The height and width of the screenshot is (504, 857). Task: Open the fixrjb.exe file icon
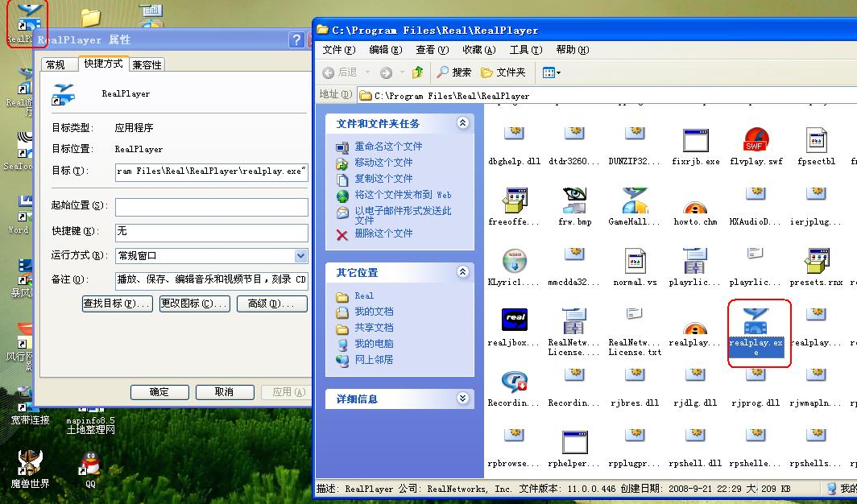(695, 141)
